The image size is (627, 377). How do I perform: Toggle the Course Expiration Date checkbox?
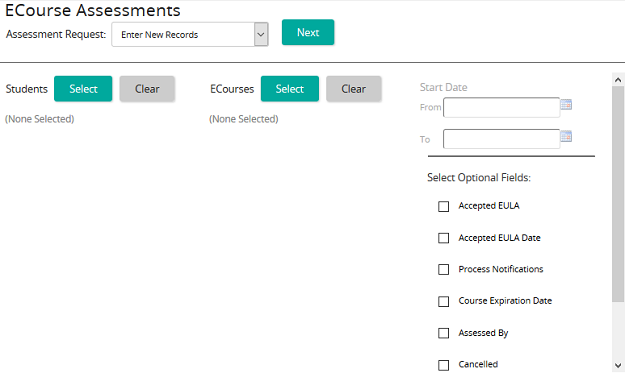point(443,301)
